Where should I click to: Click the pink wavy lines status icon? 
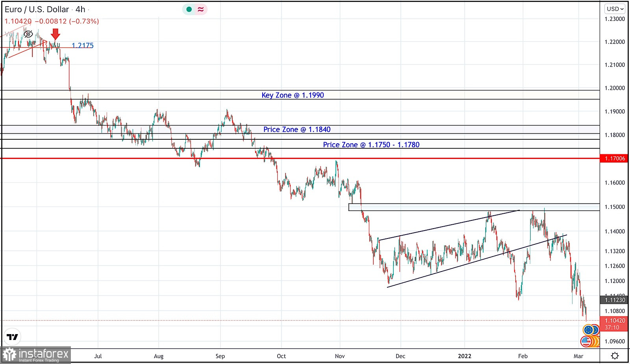[201, 9]
